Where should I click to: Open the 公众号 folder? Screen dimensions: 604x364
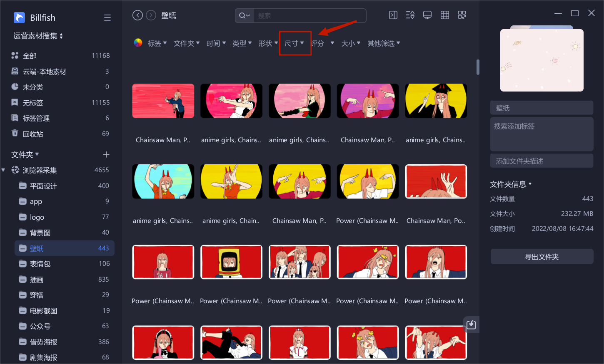65,326
